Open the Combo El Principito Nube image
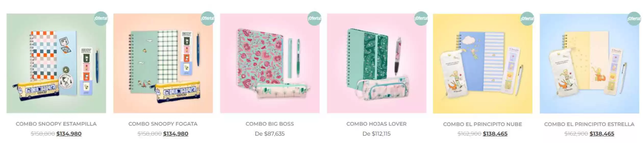 coord(483,64)
